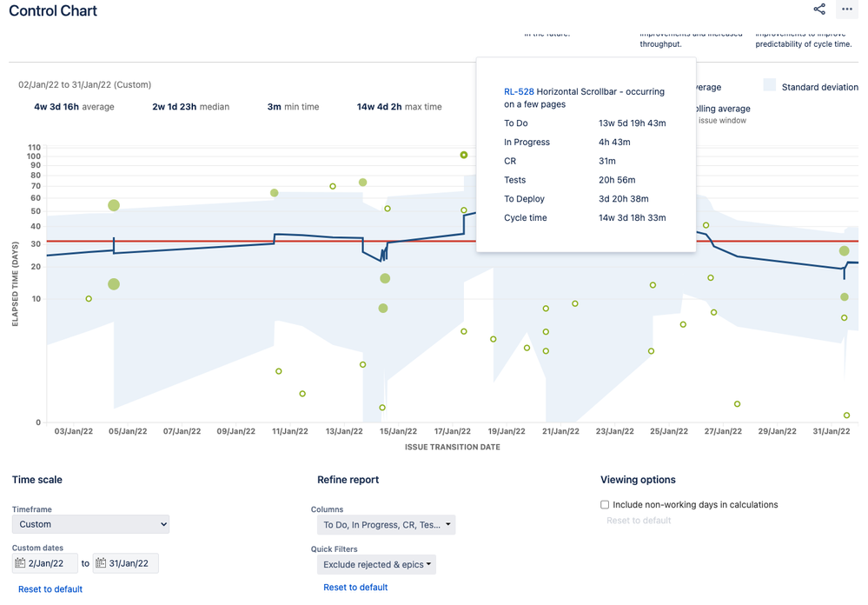Click the issue dot near 1 day on 27/Jan
The height and width of the screenshot is (605, 868).
click(738, 404)
